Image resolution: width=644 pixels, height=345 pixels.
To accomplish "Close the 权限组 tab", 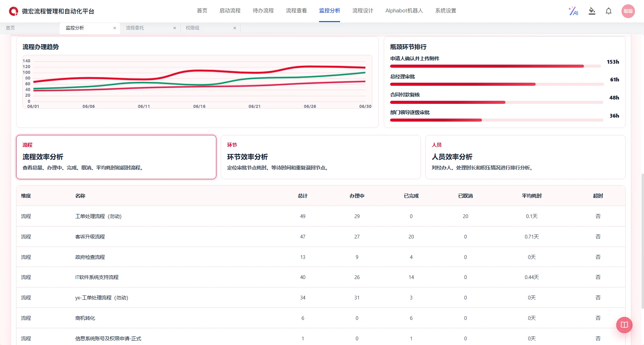I will [235, 28].
